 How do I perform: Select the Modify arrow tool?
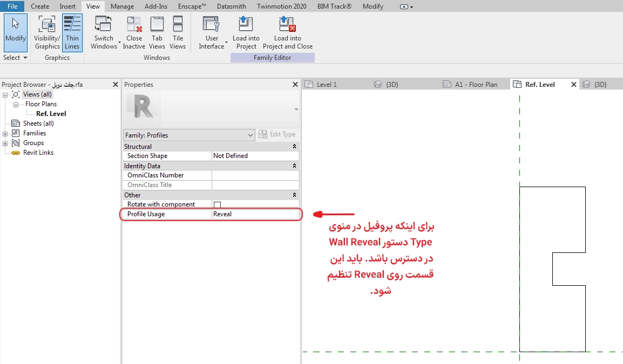pyautogui.click(x=16, y=32)
